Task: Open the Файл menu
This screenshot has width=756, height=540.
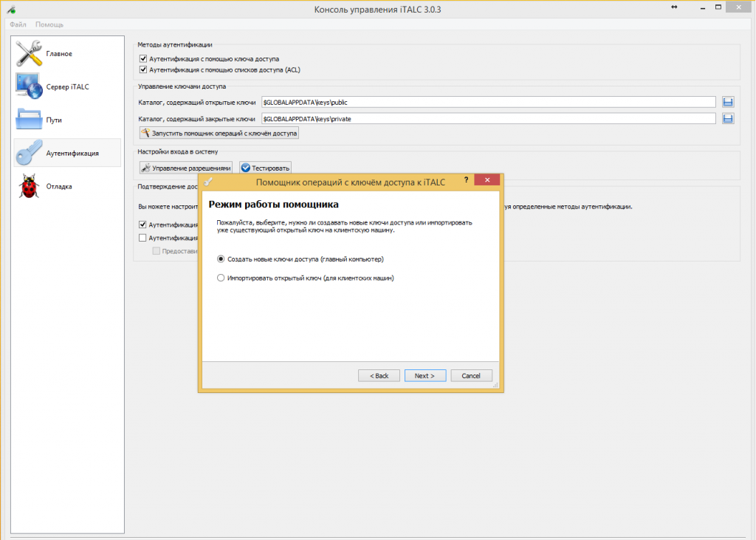Action: 18,24
